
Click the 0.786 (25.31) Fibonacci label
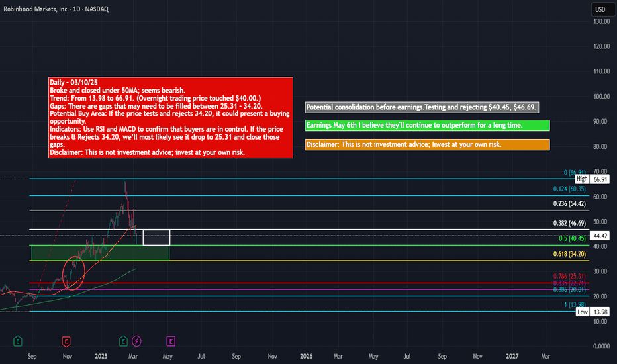coord(569,276)
